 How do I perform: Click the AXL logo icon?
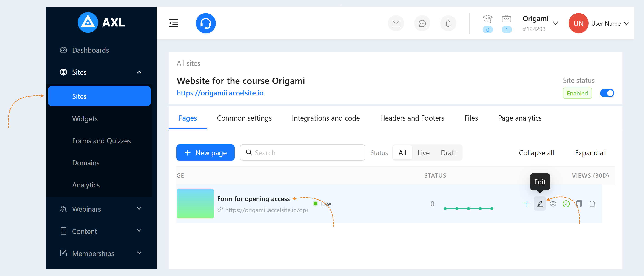[88, 23]
